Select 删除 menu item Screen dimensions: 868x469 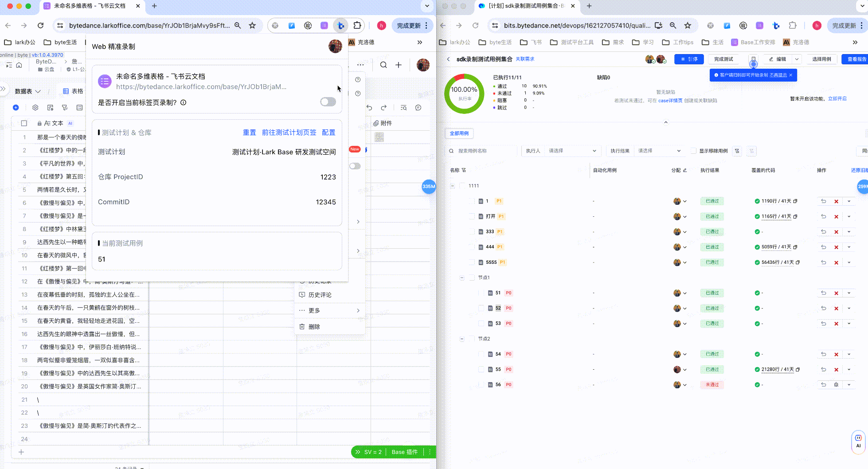tap(330, 327)
